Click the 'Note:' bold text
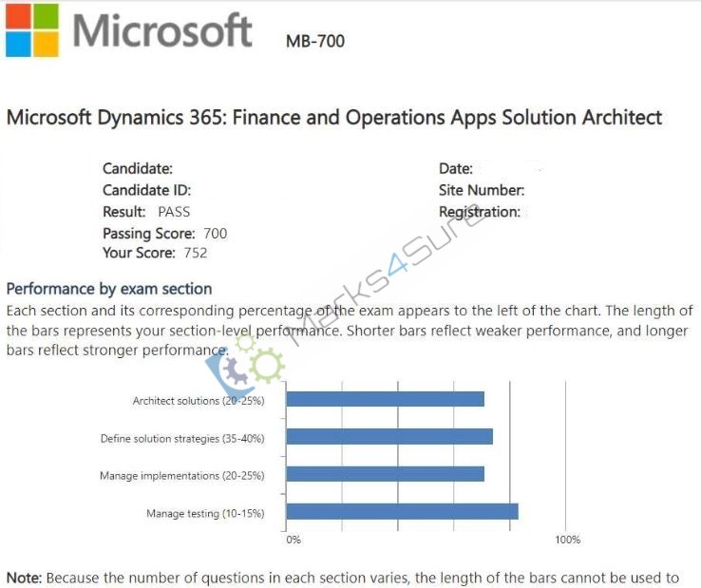 [x=24, y=578]
